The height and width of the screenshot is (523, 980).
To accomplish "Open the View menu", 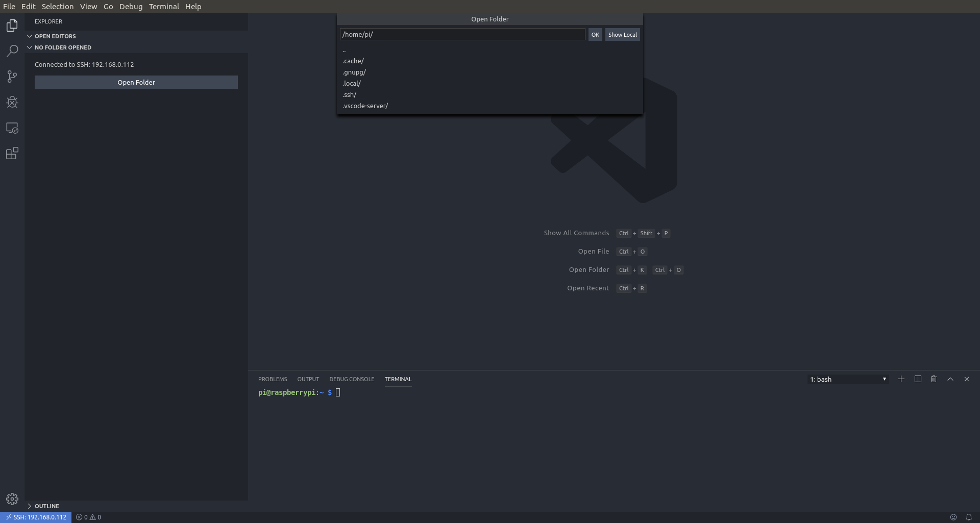I will point(88,6).
